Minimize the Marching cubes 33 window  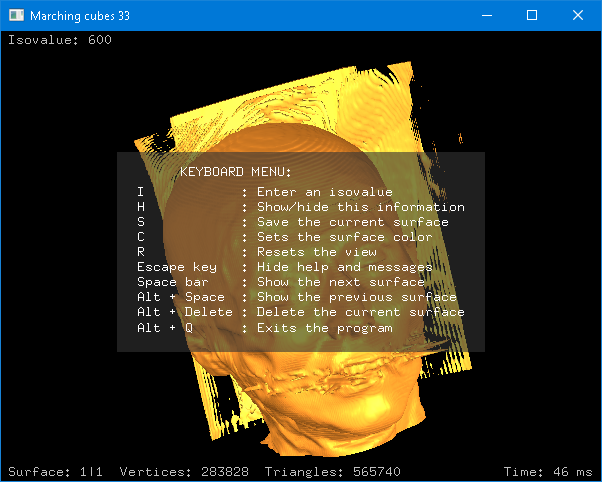click(486, 16)
